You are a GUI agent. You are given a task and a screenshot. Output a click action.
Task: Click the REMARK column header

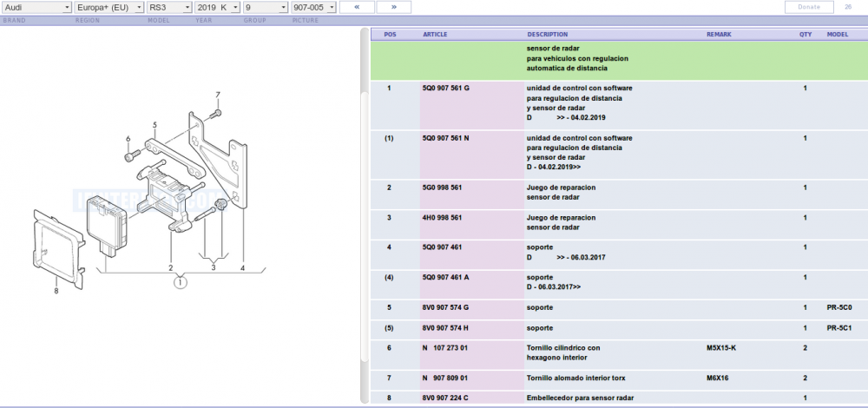[x=719, y=35]
